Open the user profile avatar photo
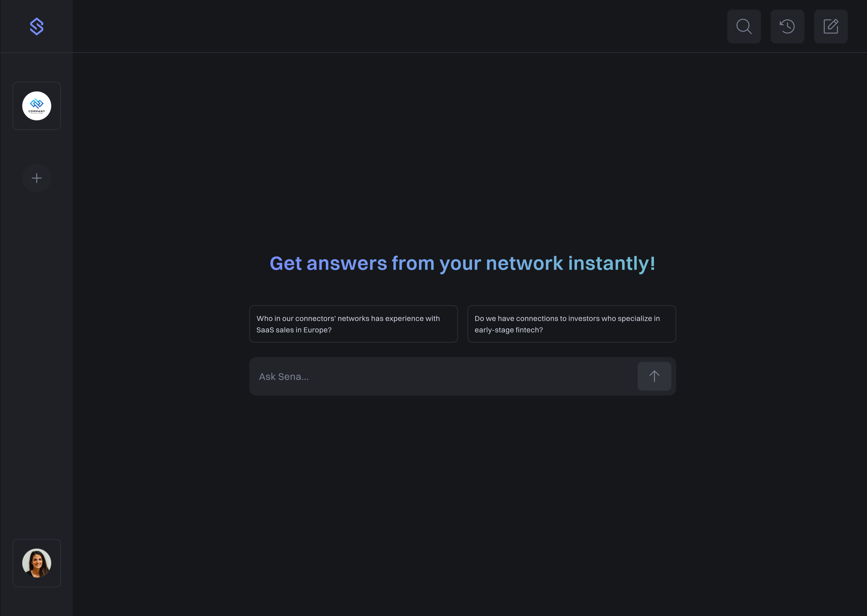 tap(36, 563)
